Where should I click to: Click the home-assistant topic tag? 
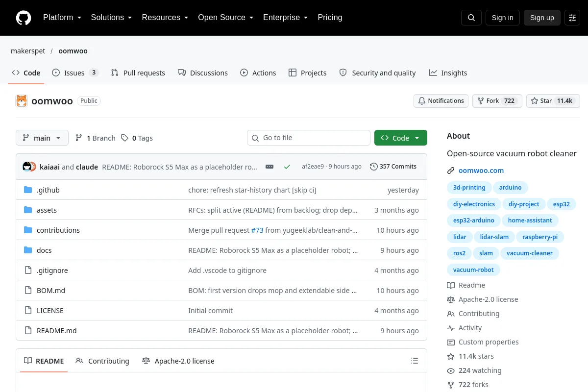pyautogui.click(x=530, y=220)
